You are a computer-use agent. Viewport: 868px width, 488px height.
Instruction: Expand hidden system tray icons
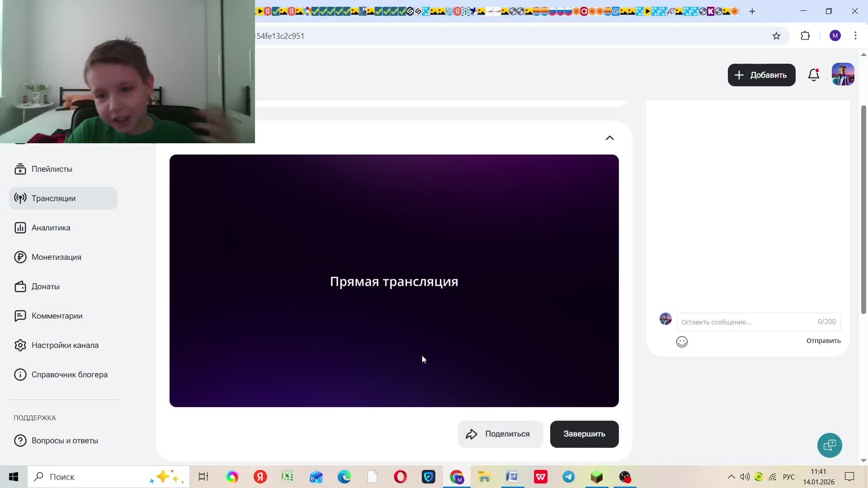coord(731,477)
